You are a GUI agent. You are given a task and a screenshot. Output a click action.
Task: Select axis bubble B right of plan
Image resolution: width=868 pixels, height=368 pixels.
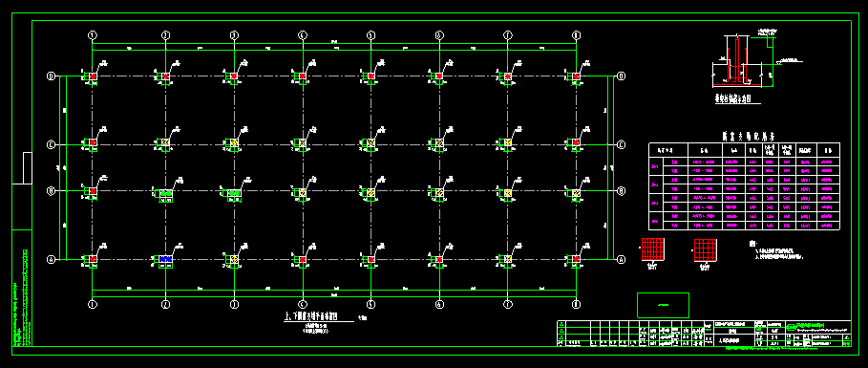pyautogui.click(x=621, y=190)
